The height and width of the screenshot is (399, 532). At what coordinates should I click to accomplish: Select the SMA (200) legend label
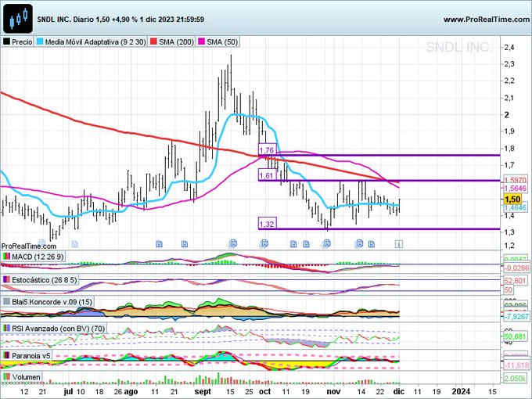[176, 42]
